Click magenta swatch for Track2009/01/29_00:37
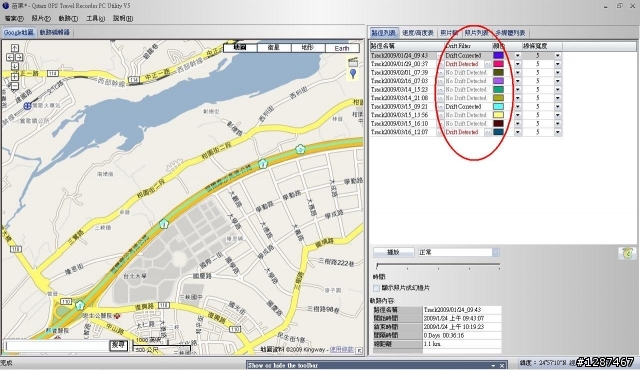This screenshot has width=640, height=370. point(498,64)
